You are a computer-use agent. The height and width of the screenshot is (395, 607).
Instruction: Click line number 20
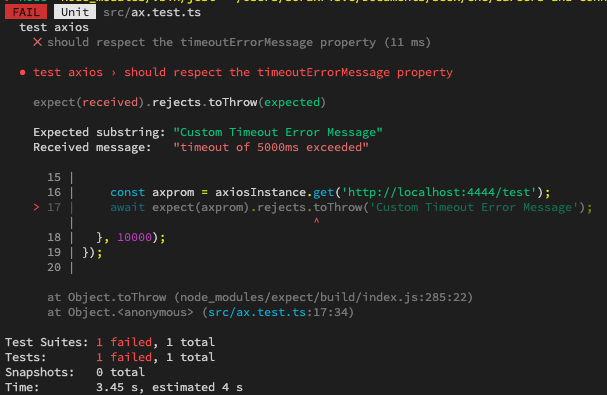pyautogui.click(x=54, y=267)
